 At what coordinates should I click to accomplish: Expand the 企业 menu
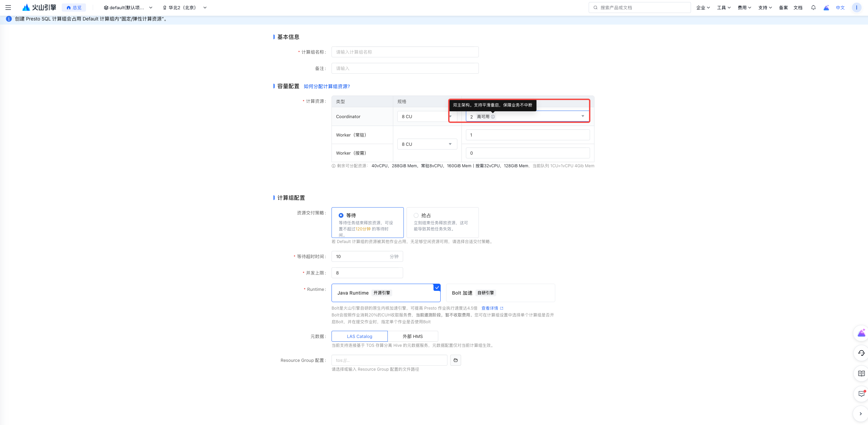point(703,8)
